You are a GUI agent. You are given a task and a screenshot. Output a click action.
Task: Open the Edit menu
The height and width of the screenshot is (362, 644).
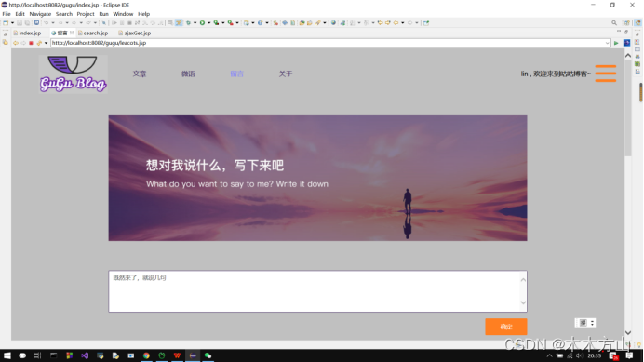click(x=20, y=14)
